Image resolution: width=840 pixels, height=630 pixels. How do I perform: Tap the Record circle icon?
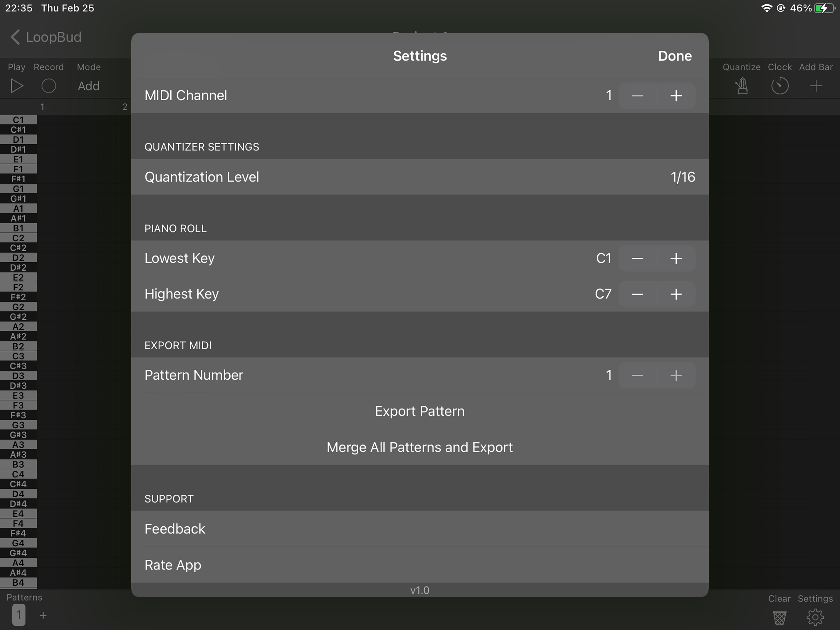[49, 86]
